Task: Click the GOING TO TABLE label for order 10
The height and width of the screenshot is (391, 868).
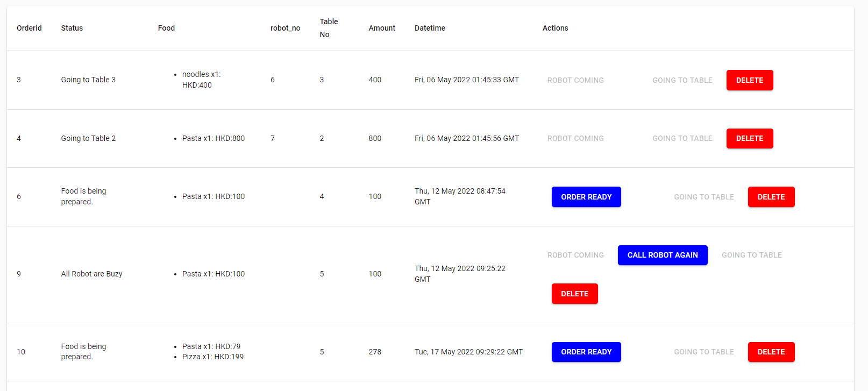Action: [704, 352]
